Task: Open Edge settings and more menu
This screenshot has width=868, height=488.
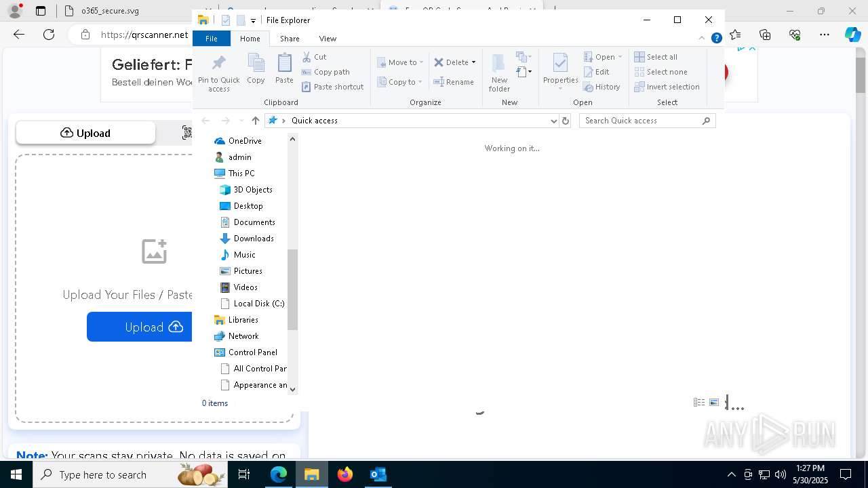Action: (825, 35)
